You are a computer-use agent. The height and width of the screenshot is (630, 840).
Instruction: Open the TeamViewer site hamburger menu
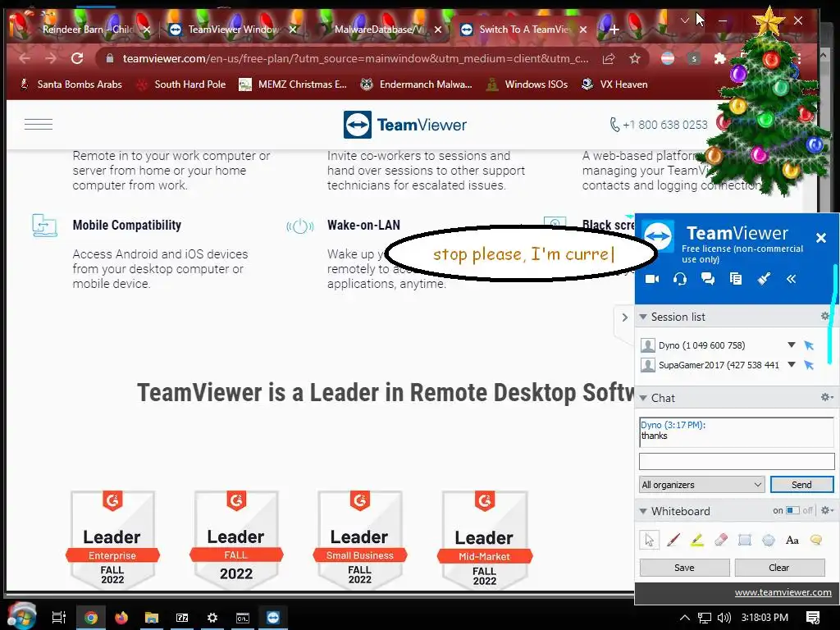pyautogui.click(x=39, y=125)
